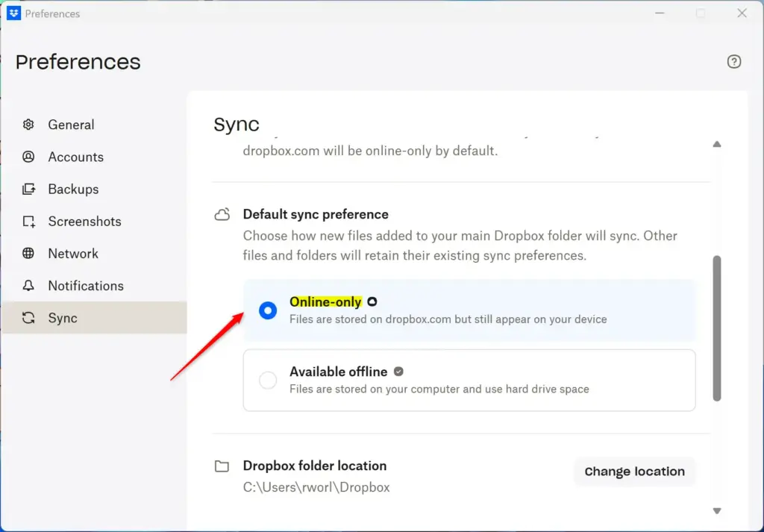
Task: Click the scrollbar up arrow
Action: tap(717, 144)
